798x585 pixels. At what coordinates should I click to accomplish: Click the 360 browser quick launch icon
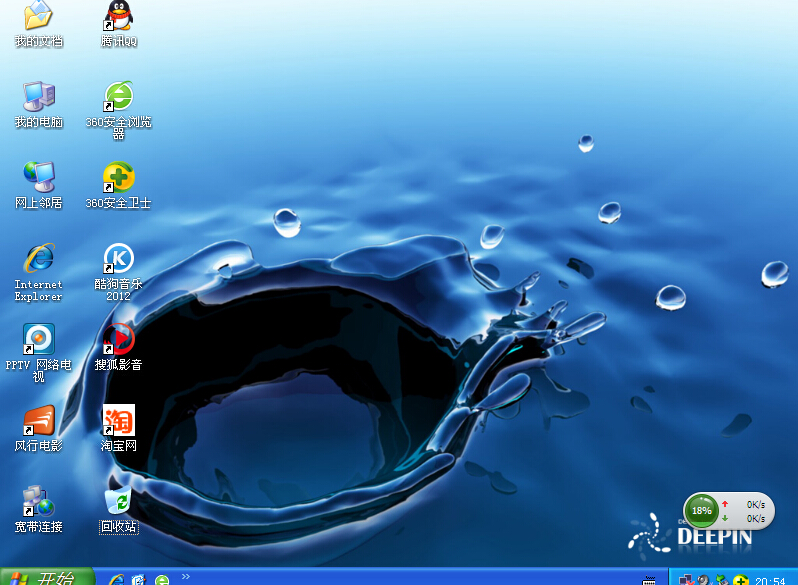[162, 579]
